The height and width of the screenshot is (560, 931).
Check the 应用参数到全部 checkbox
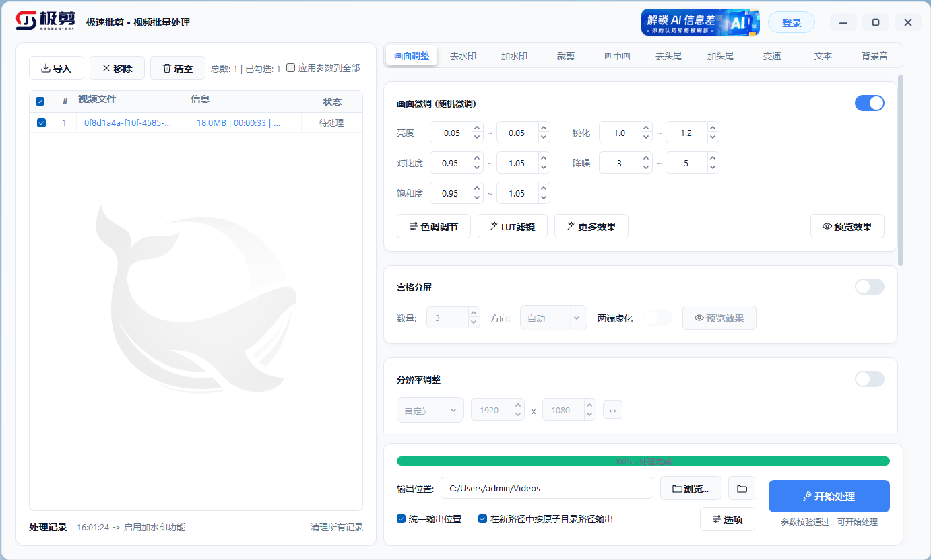pyautogui.click(x=290, y=68)
